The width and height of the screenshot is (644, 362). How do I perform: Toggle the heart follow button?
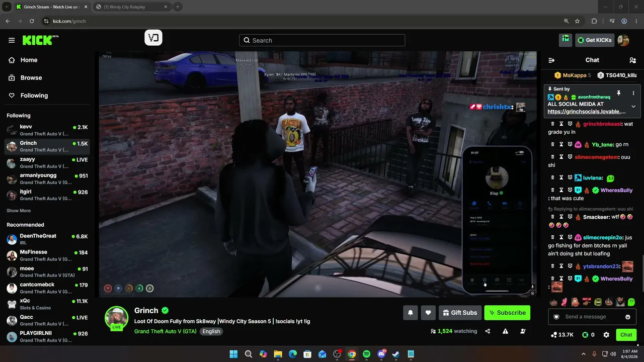tap(428, 313)
